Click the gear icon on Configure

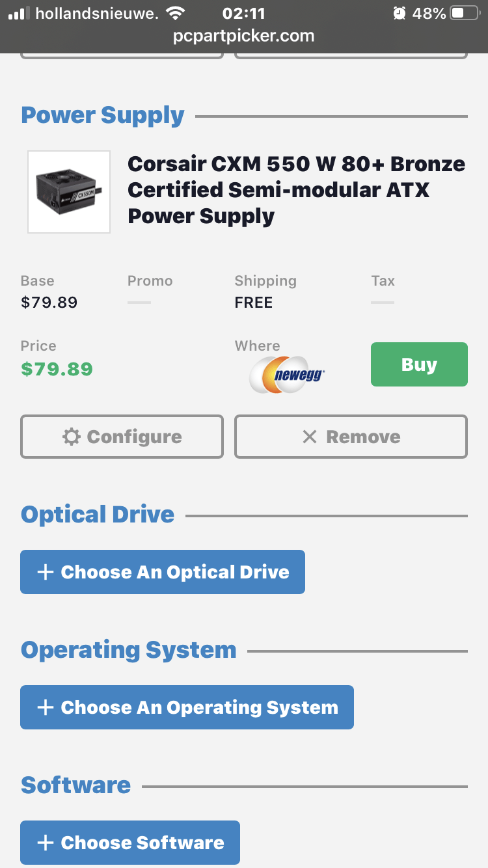pos(71,437)
